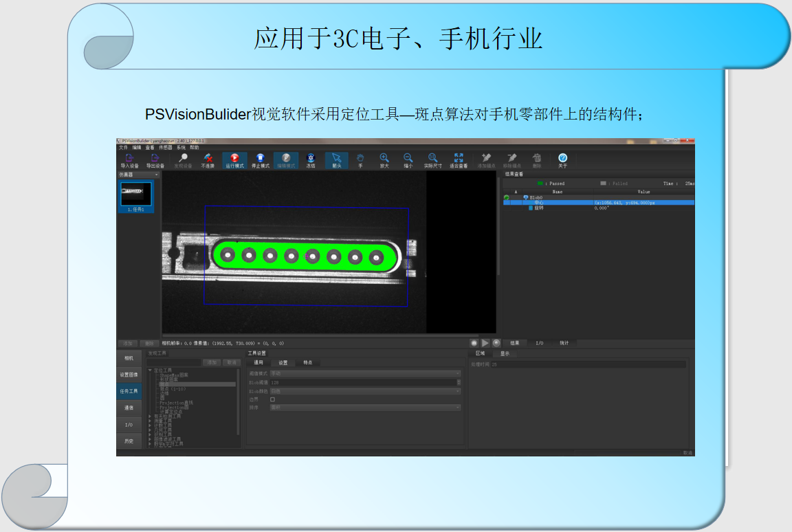Collapse the 定位工具 tree node

point(150,370)
